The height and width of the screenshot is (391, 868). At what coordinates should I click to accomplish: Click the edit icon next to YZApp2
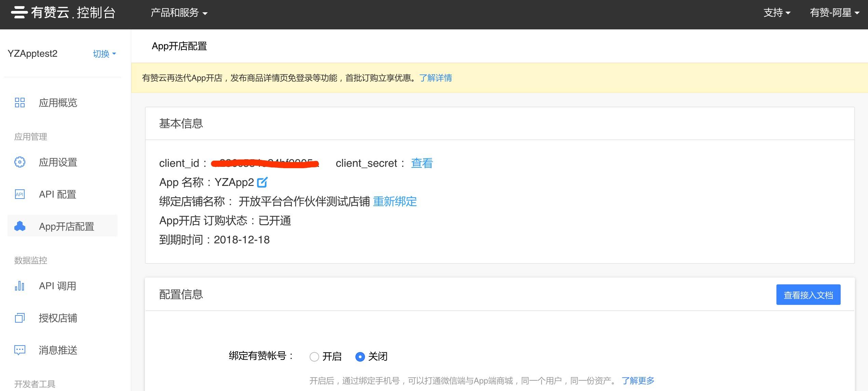tap(262, 182)
